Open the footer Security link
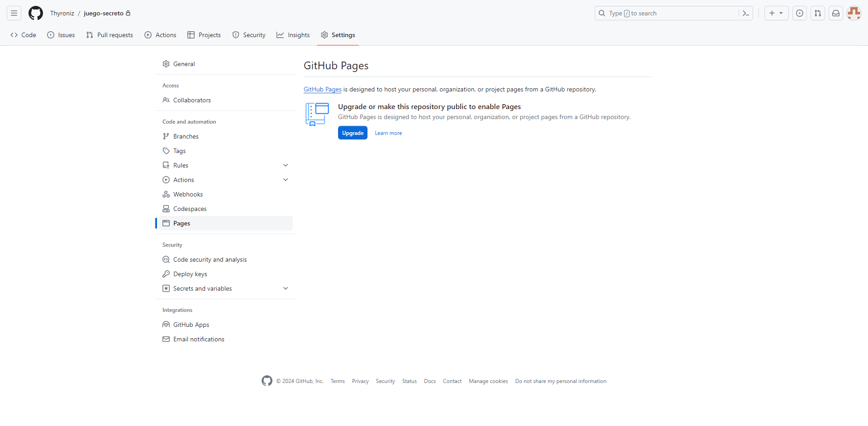Image resolution: width=868 pixels, height=426 pixels. pyautogui.click(x=385, y=381)
